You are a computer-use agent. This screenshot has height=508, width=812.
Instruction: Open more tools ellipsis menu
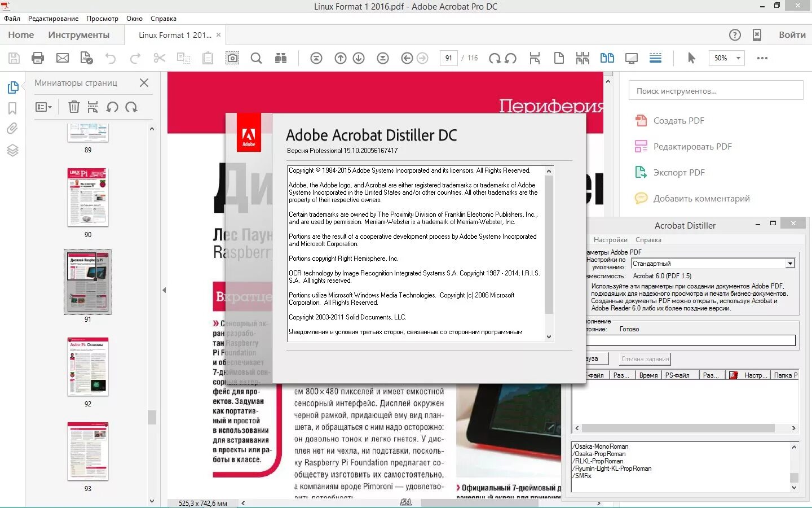click(x=762, y=58)
